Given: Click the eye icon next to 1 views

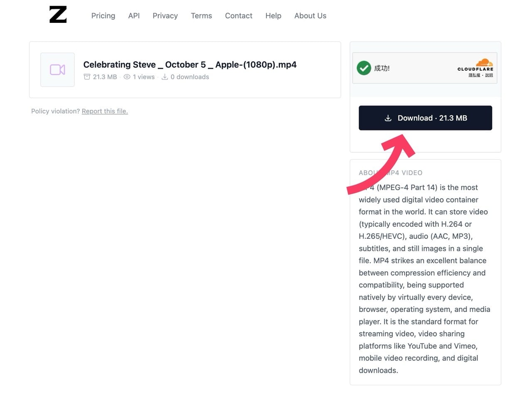Looking at the screenshot, I should tap(127, 77).
